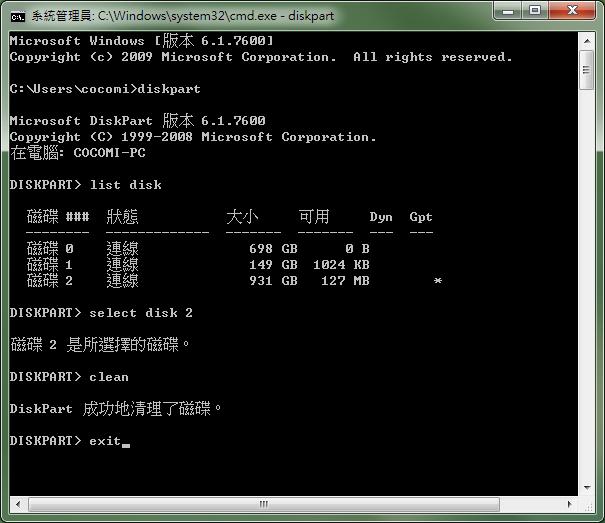The height and width of the screenshot is (523, 605).
Task: Open the cmd.exe system menu icon
Action: [17, 15]
